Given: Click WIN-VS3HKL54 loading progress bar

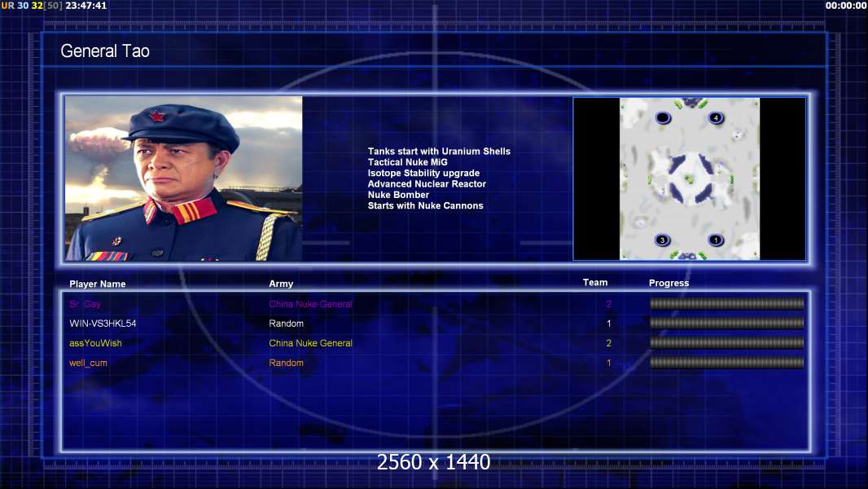Looking at the screenshot, I should coord(726,323).
